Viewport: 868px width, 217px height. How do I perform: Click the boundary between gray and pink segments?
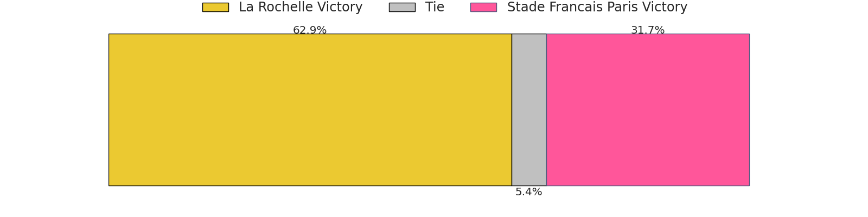pos(546,110)
